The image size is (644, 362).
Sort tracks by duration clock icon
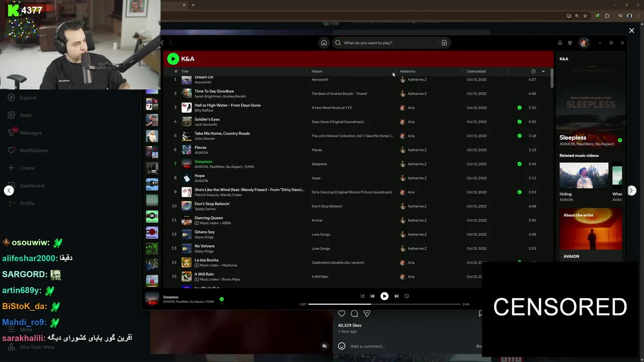[x=533, y=71]
